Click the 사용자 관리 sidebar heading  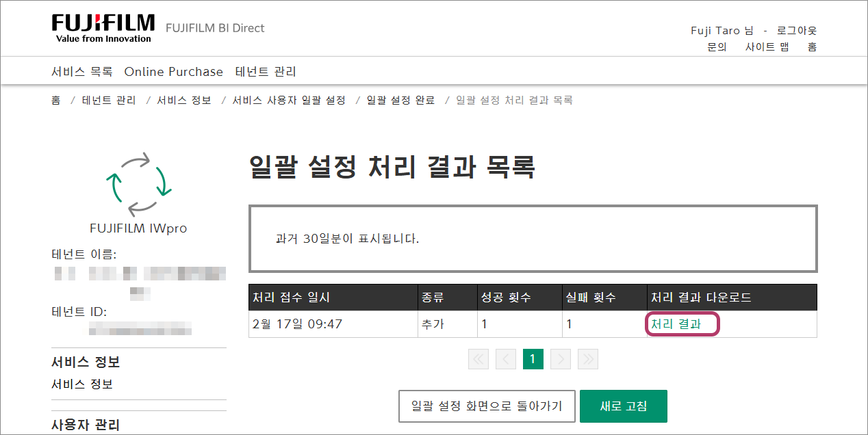(86, 425)
